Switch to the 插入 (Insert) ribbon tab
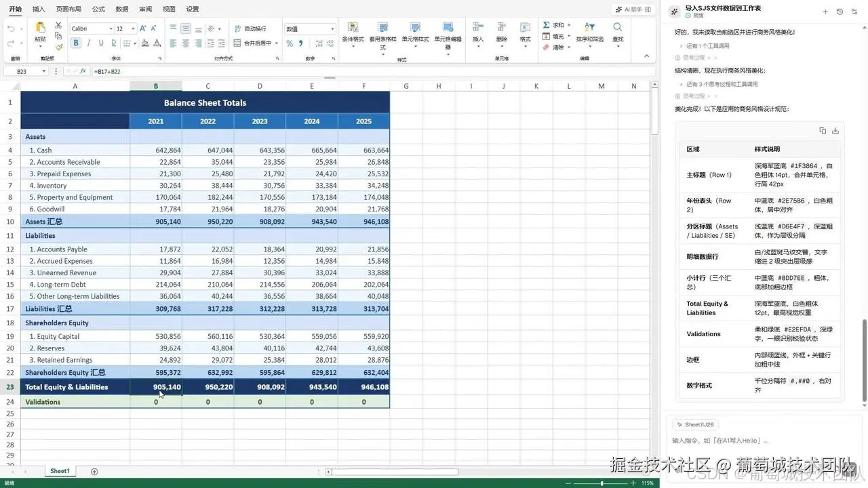This screenshot has height=488, width=868. 39,9
